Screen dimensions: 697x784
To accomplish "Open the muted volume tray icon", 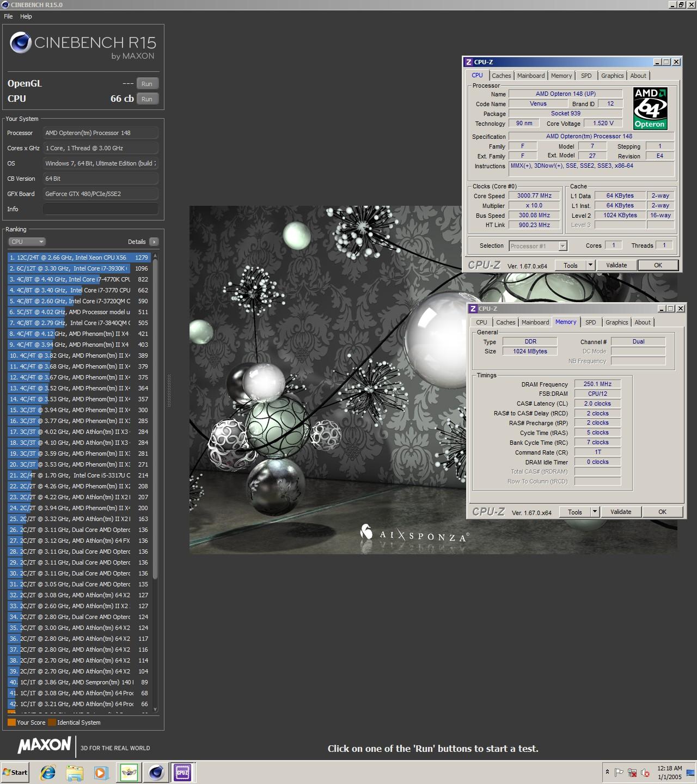I will coord(645,772).
